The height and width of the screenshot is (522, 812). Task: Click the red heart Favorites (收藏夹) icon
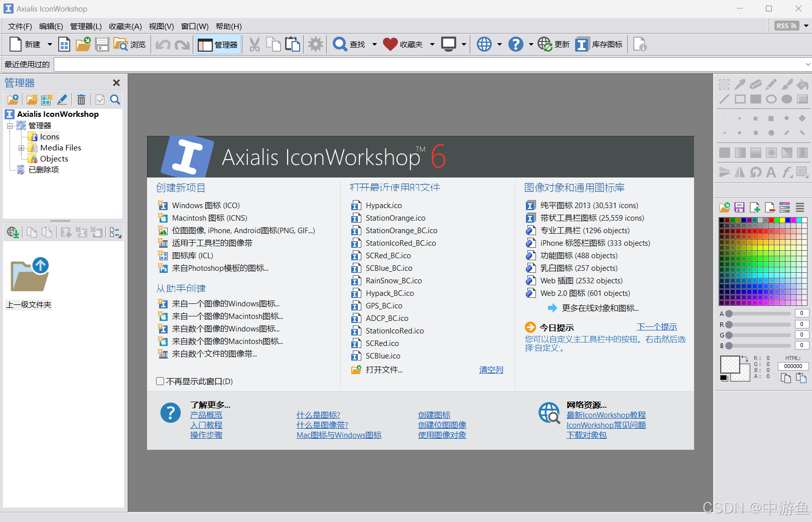(x=390, y=45)
